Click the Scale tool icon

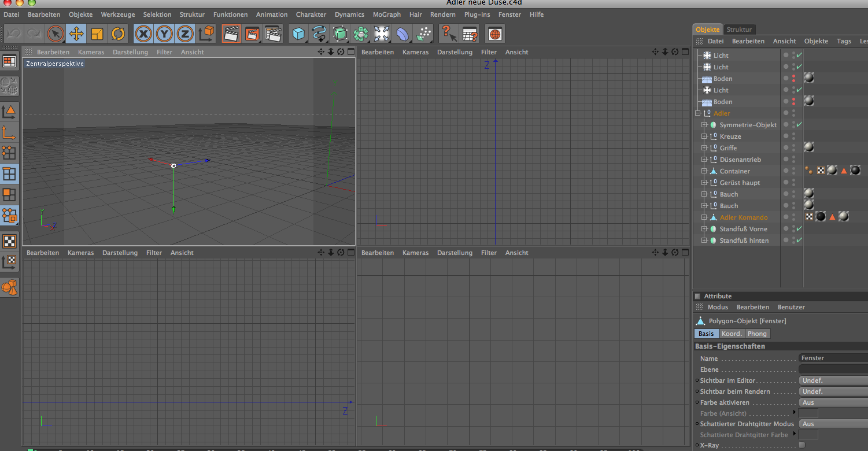[x=97, y=34]
